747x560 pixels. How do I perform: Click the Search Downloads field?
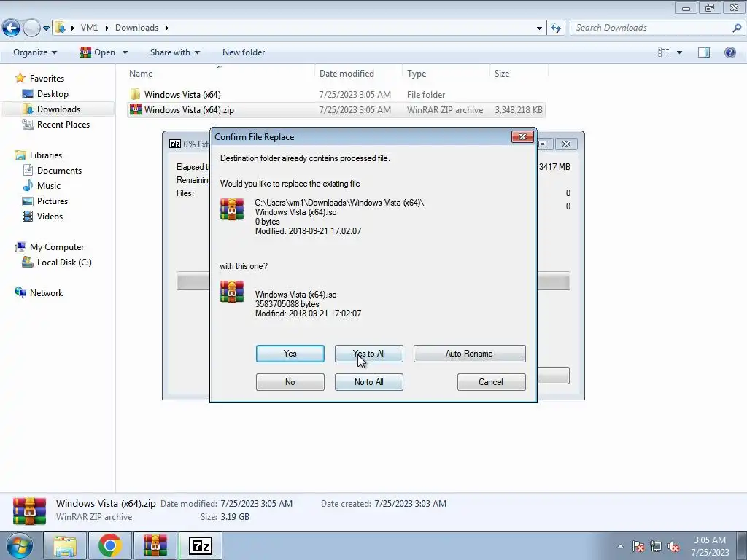pos(651,28)
